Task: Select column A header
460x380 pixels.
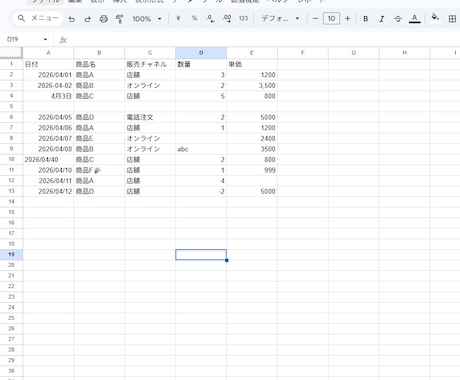Action: [x=48, y=53]
